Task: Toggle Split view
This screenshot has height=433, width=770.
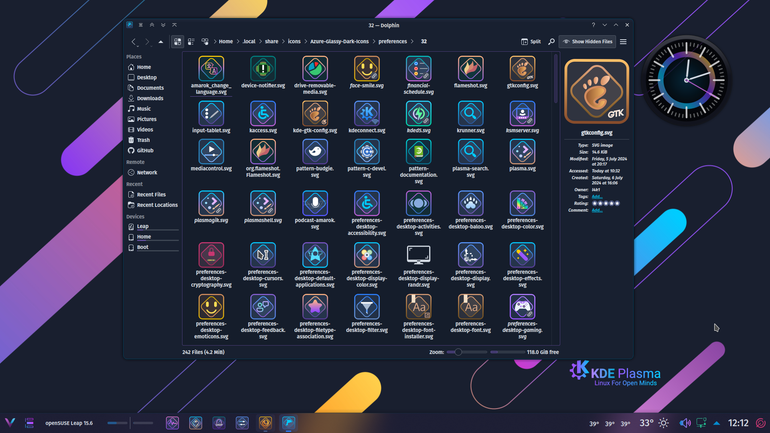Action: tap(531, 42)
